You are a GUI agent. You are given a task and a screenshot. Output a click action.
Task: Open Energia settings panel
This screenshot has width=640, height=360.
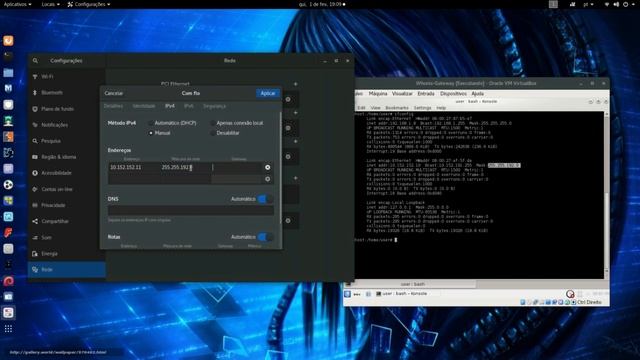click(67, 253)
